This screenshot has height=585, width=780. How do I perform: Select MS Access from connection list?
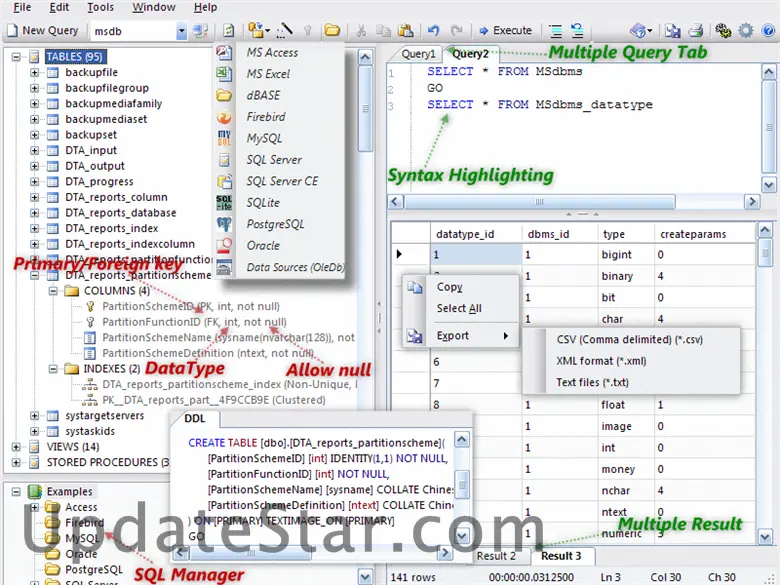pos(280,52)
